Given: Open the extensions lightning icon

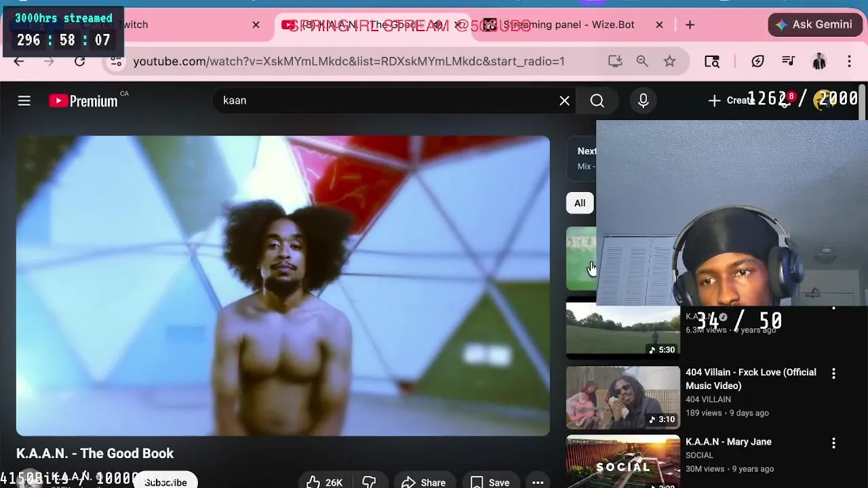Looking at the screenshot, I should click(x=758, y=61).
